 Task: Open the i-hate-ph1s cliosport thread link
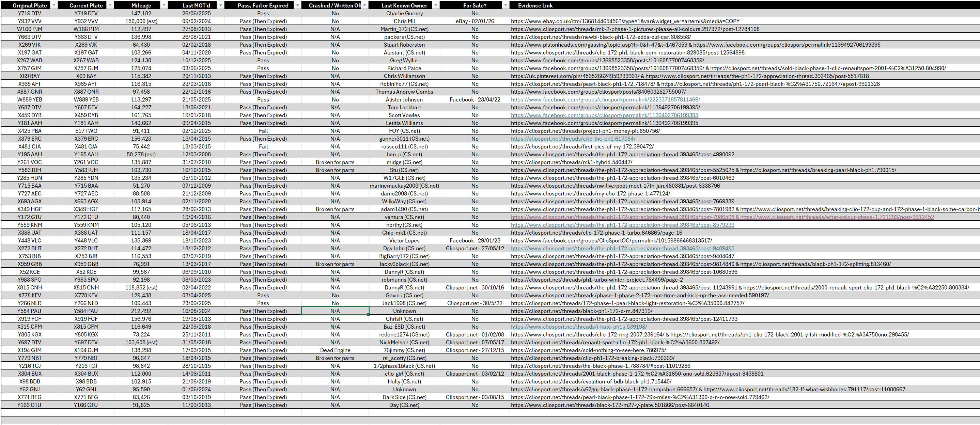click(x=579, y=327)
